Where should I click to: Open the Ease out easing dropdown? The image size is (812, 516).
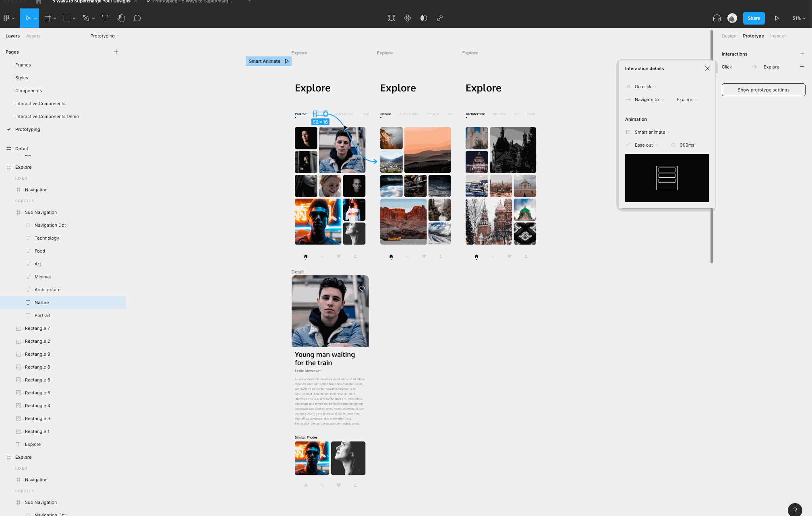coord(646,145)
